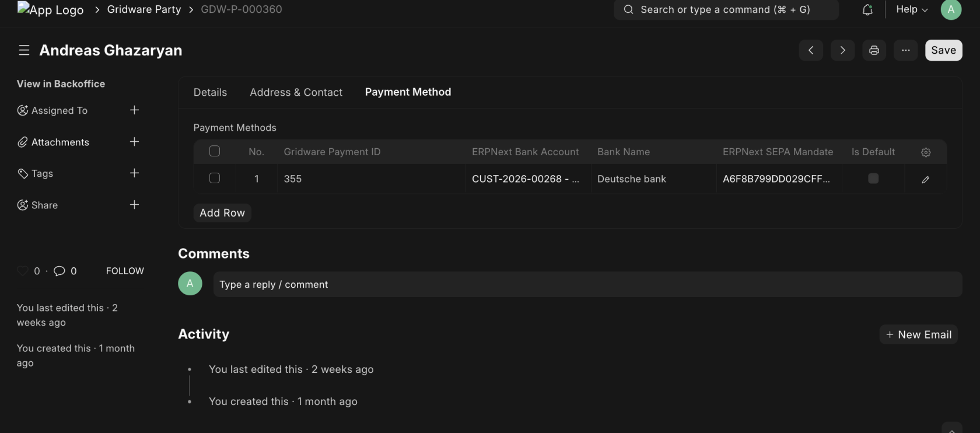
Task: Open the three-dot more actions menu
Action: (x=905, y=50)
